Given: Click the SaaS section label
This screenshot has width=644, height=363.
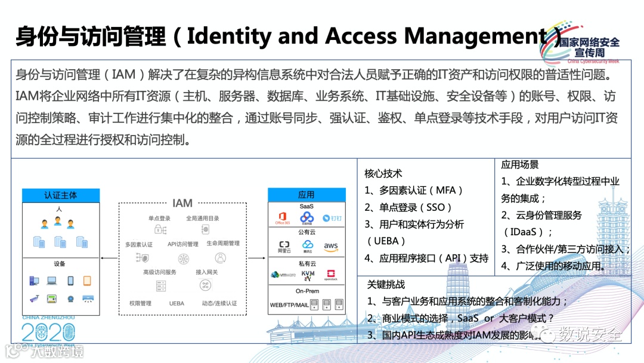Looking at the screenshot, I should coord(306,206).
